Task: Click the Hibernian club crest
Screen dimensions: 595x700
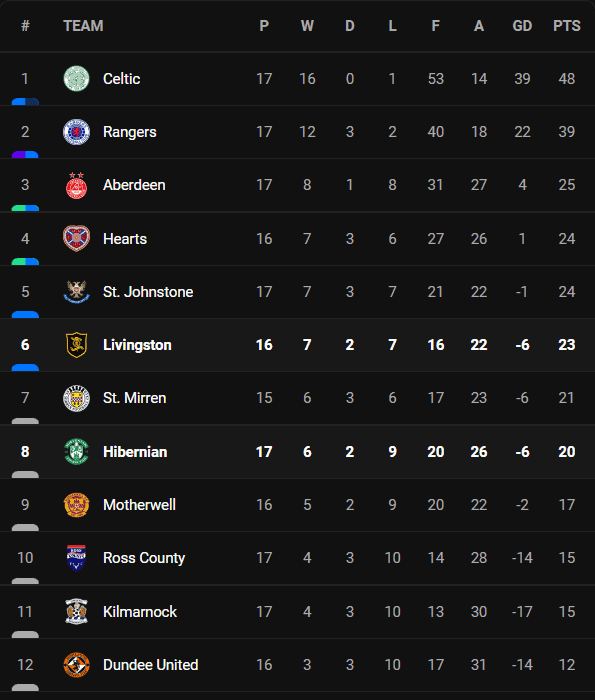Action: coord(76,451)
